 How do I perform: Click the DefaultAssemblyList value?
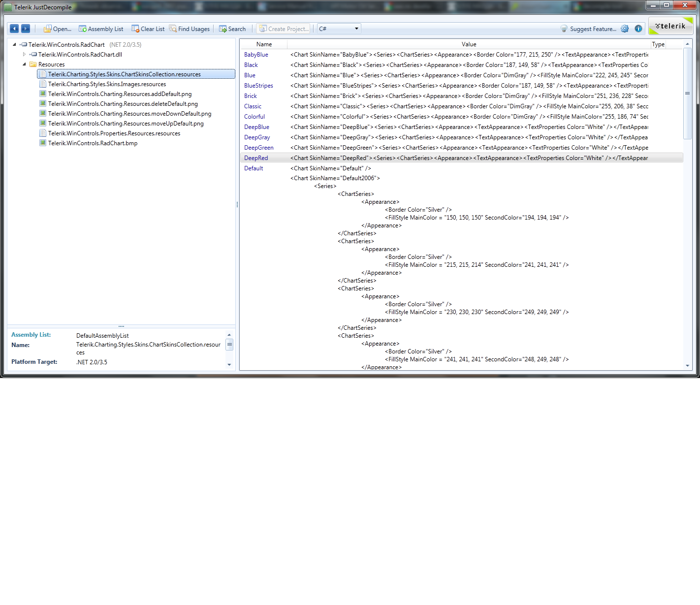[x=102, y=336]
